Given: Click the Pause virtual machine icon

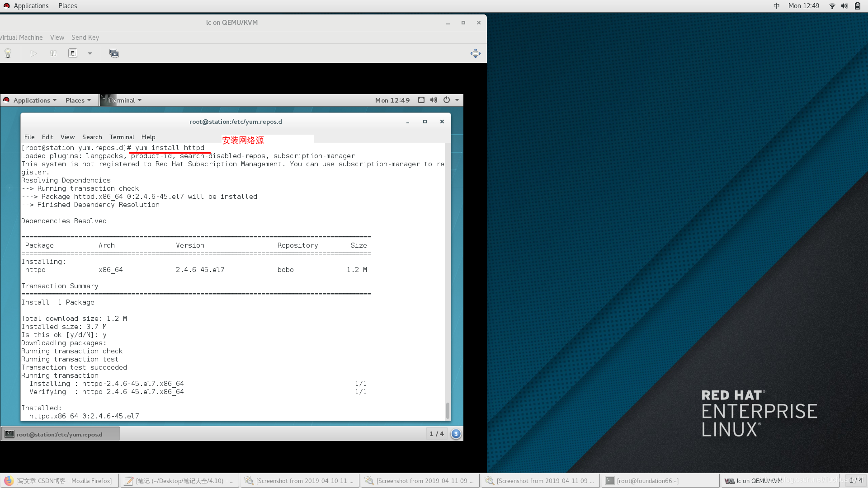Looking at the screenshot, I should (x=53, y=53).
